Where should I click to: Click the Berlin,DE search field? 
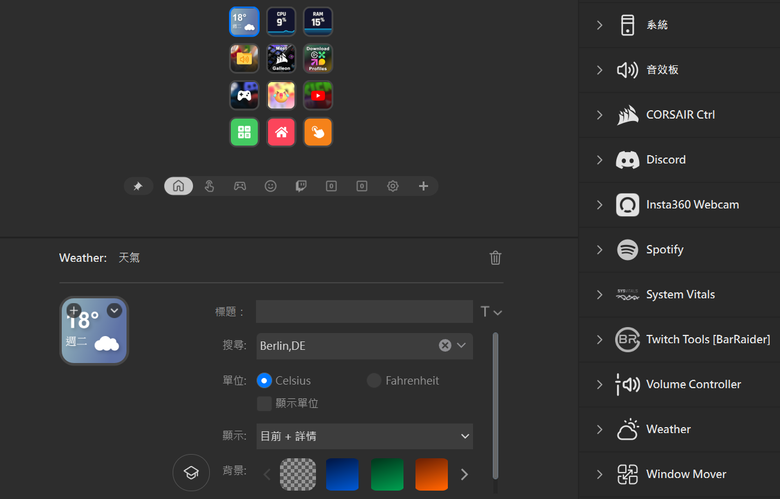(x=365, y=346)
